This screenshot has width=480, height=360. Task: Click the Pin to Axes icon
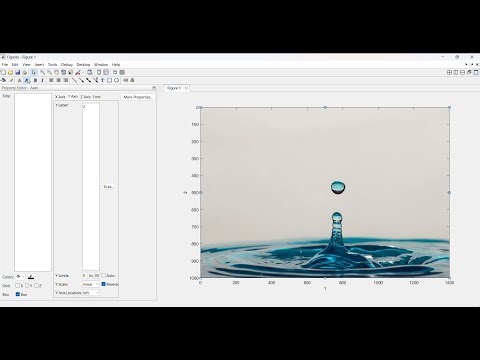pyautogui.click(x=126, y=80)
